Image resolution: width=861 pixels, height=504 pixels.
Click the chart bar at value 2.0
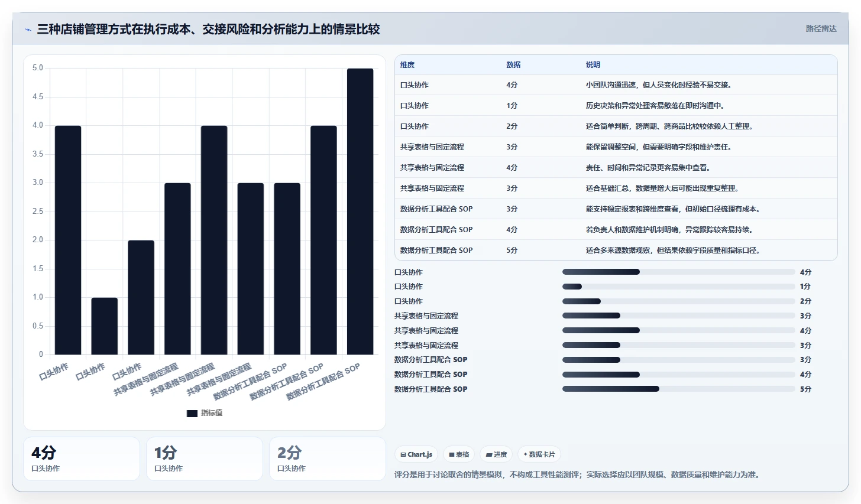[x=141, y=297]
